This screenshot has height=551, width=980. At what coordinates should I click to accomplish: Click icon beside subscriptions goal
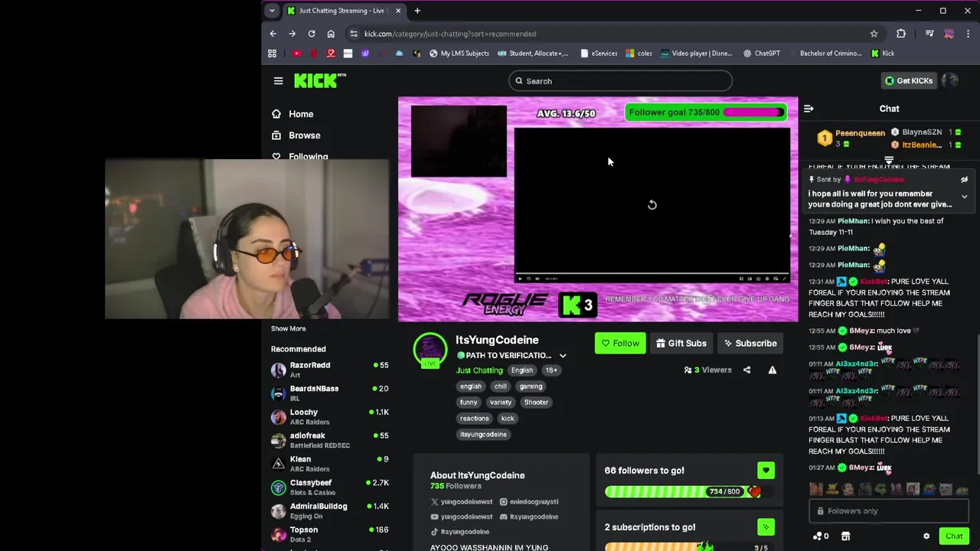click(766, 527)
